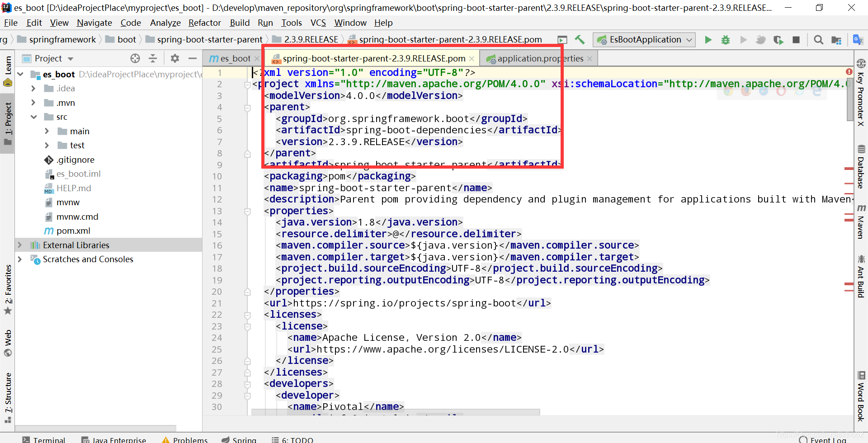Open the EsBootApplication run configuration dropdown
868x443 pixels.
click(644, 40)
